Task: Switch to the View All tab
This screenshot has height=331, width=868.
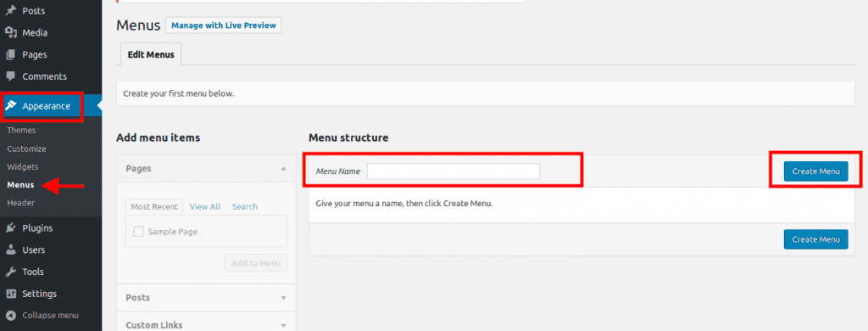Action: [x=205, y=206]
